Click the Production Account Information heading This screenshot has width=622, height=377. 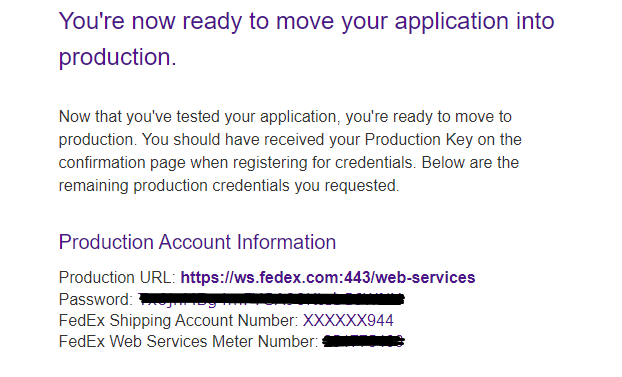(x=197, y=242)
